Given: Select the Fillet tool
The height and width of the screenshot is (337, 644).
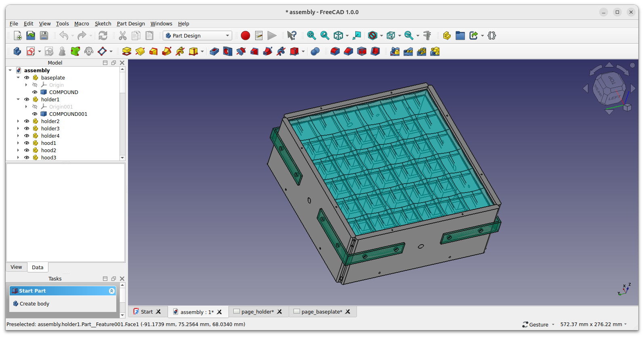Looking at the screenshot, I should click(x=335, y=51).
